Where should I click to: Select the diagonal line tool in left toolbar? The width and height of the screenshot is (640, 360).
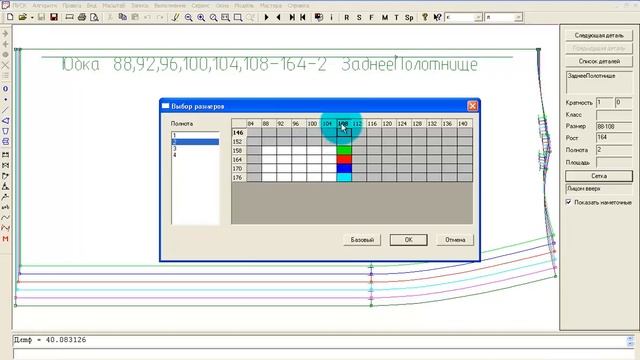(5, 110)
